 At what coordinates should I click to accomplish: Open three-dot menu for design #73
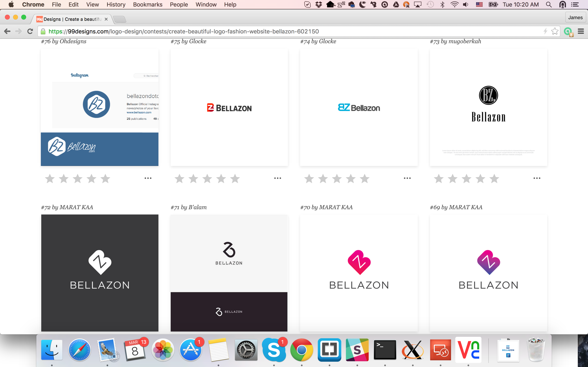pos(537,178)
